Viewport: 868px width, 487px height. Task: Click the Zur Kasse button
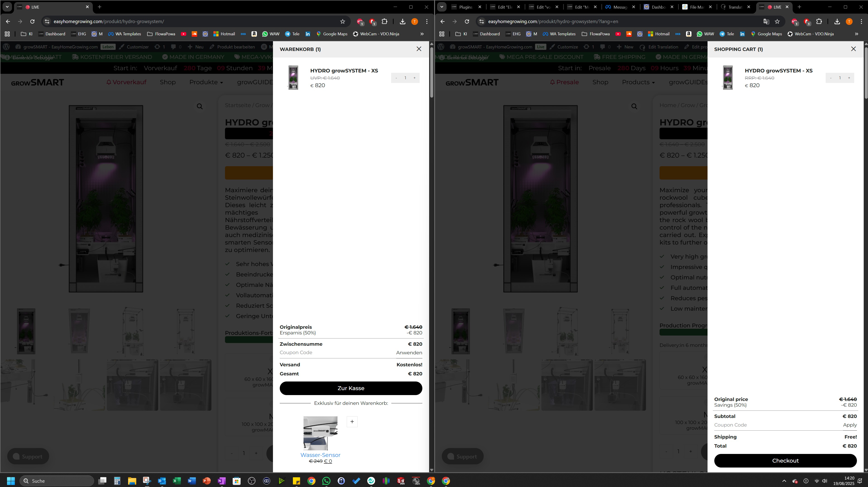pyautogui.click(x=351, y=388)
